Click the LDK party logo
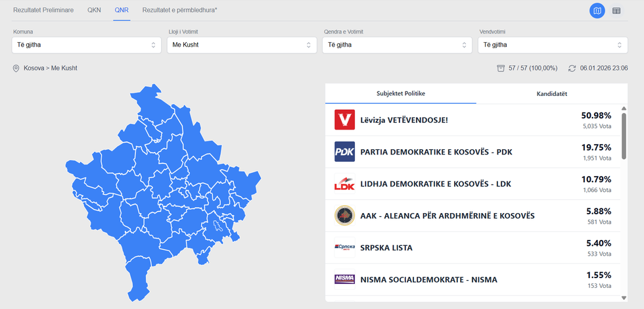Screen dimensions: 644x309 click(344, 183)
